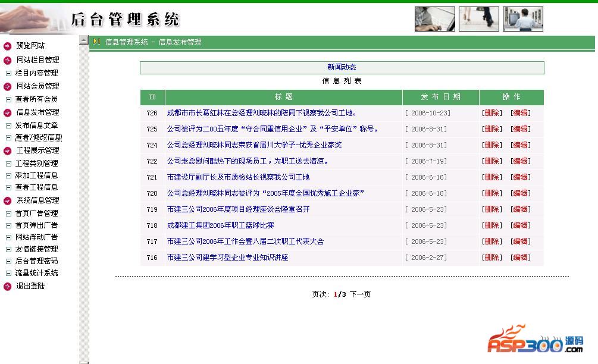Click the ID column header
Screen dimensions: 598x364
152,97
